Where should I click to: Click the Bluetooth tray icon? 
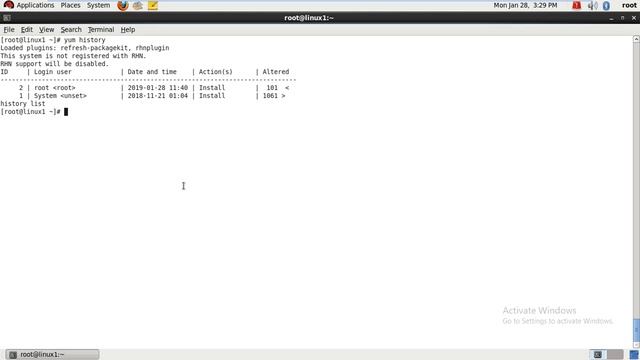tap(606, 5)
